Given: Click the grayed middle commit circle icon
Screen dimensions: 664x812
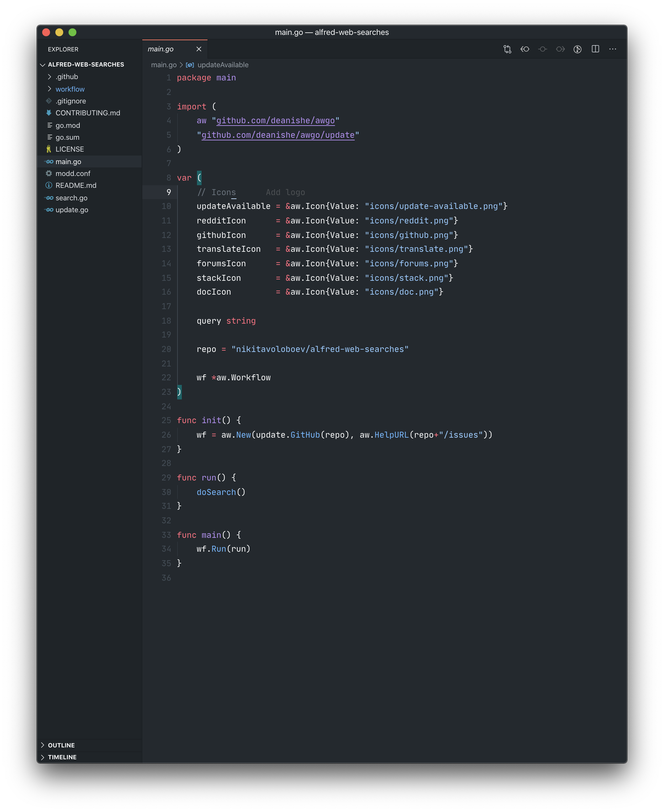Looking at the screenshot, I should pyautogui.click(x=542, y=49).
